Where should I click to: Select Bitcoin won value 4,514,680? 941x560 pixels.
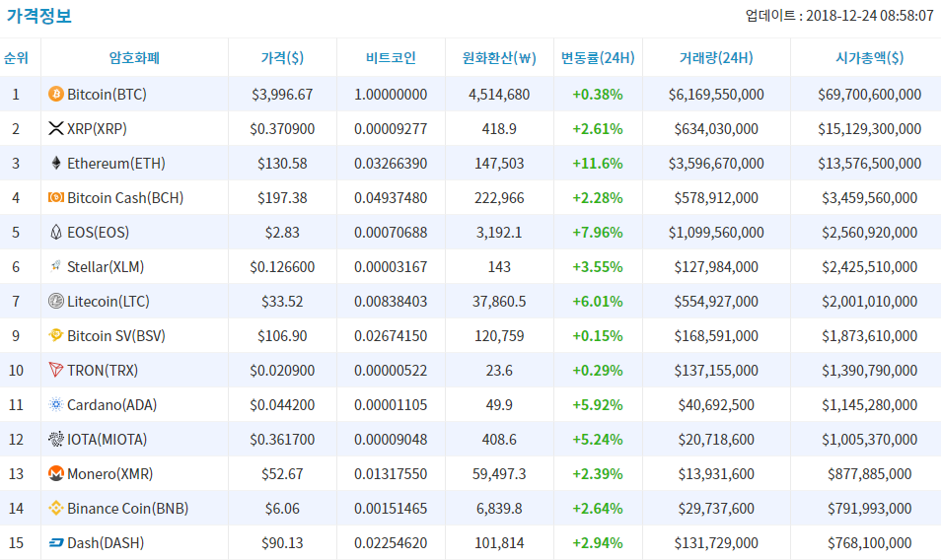pyautogui.click(x=499, y=94)
